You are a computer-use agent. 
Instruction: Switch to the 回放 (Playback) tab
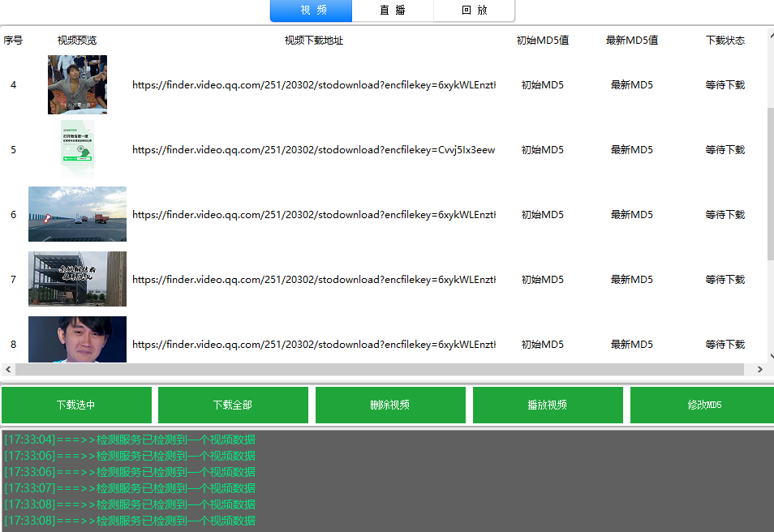coord(474,11)
